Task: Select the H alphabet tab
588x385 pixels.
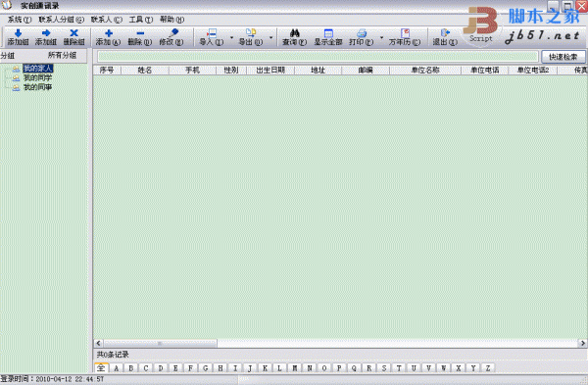Action: (220, 368)
